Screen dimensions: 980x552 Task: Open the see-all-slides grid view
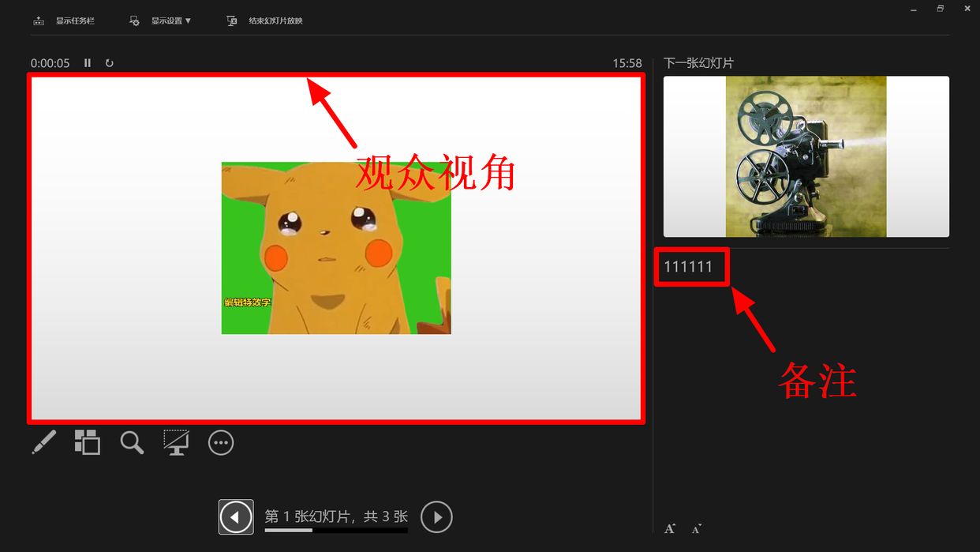coord(87,442)
